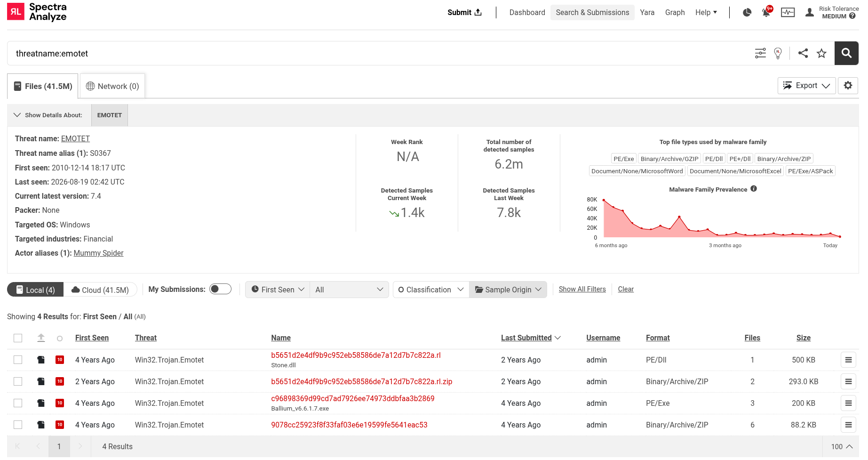Toggle the My Submissions switch

coord(220,289)
